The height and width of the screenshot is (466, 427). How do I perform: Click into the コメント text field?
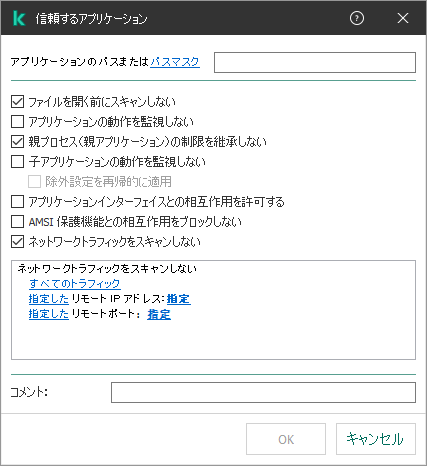[263, 392]
